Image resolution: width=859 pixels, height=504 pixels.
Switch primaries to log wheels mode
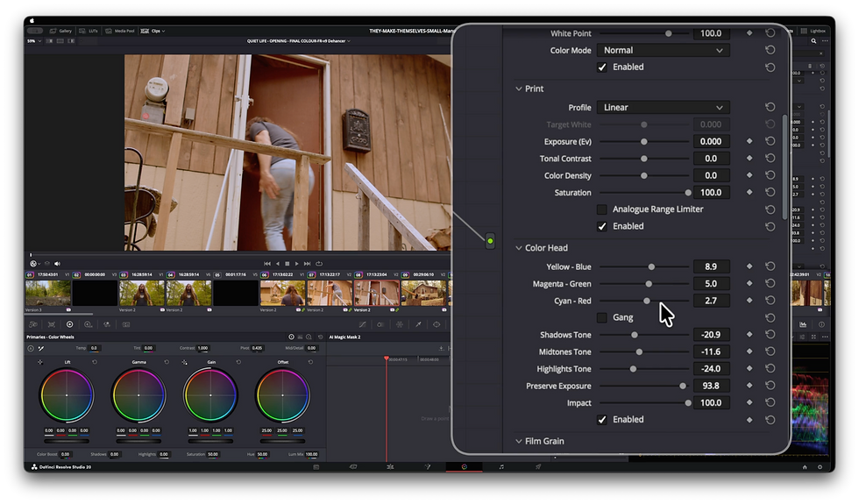pyautogui.click(x=309, y=337)
